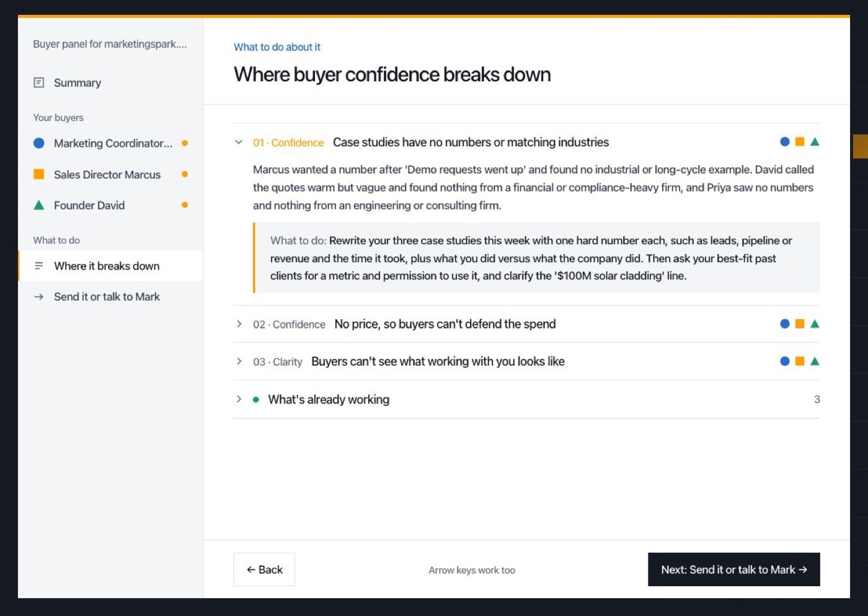Expand the What's already working section

point(239,399)
